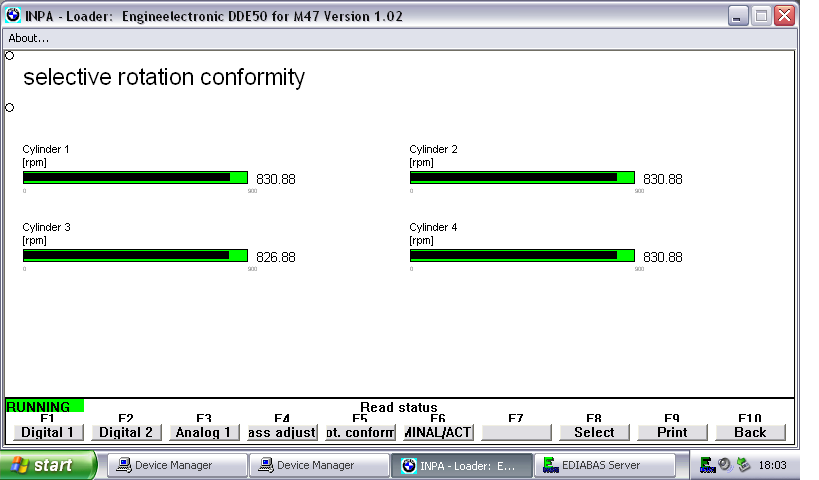Click the Cylinder 3 rpm bar
The width and height of the screenshot is (819, 480).
pos(135,255)
